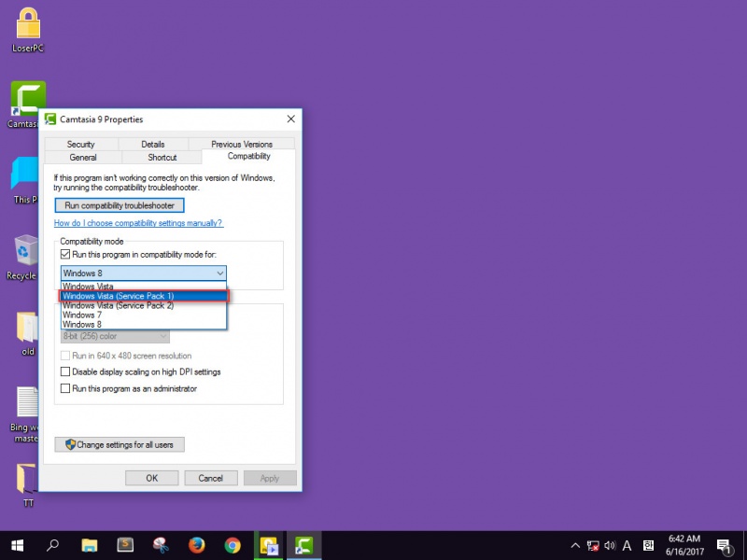Open the taskbar clock and date
This screenshot has height=560, width=747.
[x=684, y=545]
